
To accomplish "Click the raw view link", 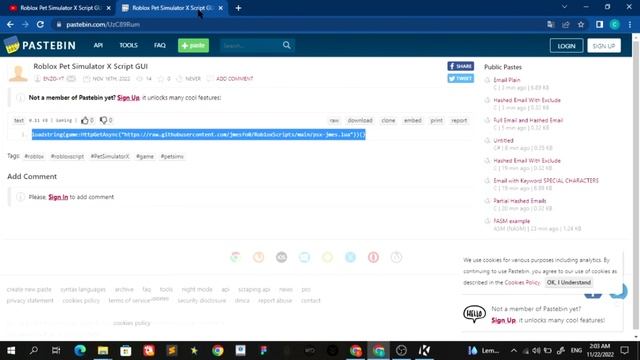I will pyautogui.click(x=334, y=120).
